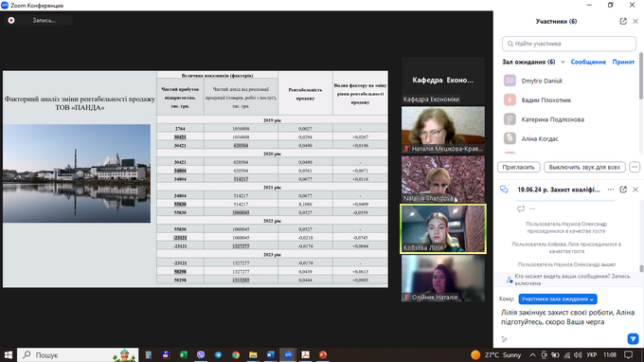Viewport: 644px width, 362px height.
Task: Collapse the Зал ожидания (6) section
Action: click(563, 62)
